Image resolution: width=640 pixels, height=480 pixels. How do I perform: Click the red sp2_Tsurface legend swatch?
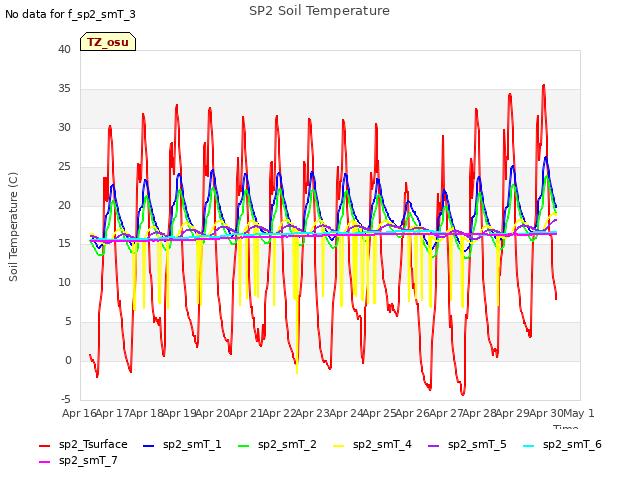(x=44, y=446)
